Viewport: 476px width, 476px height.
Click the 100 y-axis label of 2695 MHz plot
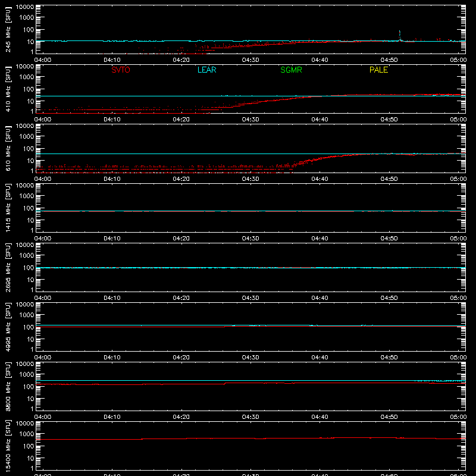tap(29, 267)
